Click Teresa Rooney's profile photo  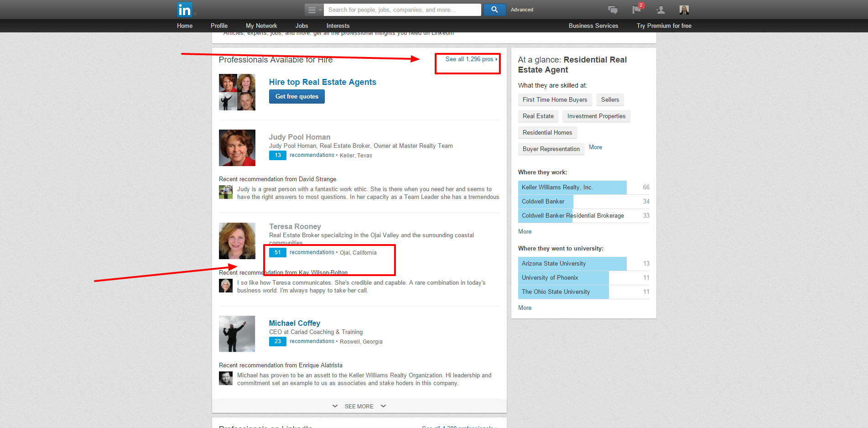(x=237, y=240)
